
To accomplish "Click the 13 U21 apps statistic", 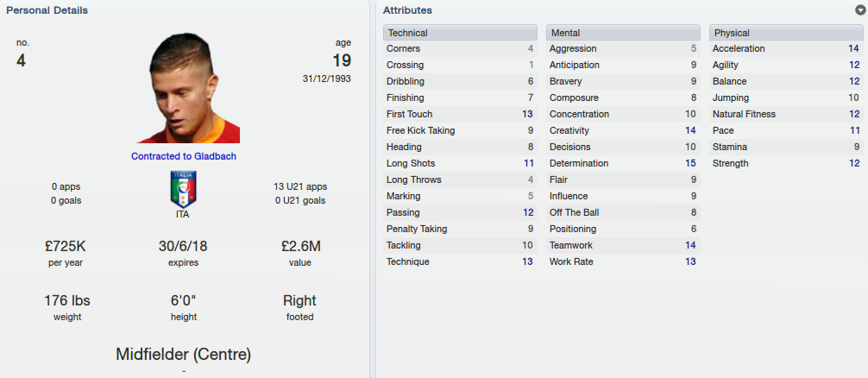I will 299,186.
